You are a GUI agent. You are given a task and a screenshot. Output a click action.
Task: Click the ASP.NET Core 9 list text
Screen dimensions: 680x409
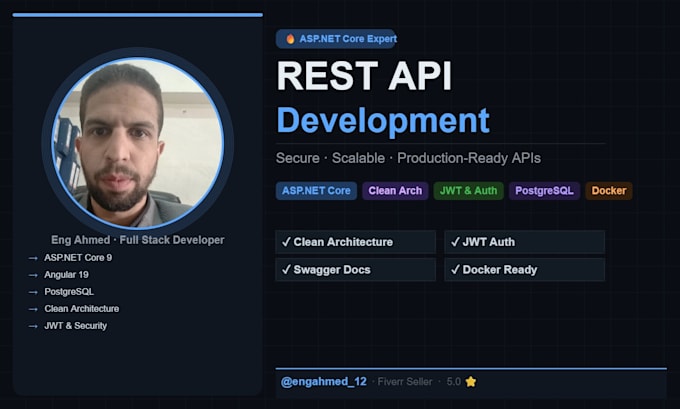pos(78,258)
